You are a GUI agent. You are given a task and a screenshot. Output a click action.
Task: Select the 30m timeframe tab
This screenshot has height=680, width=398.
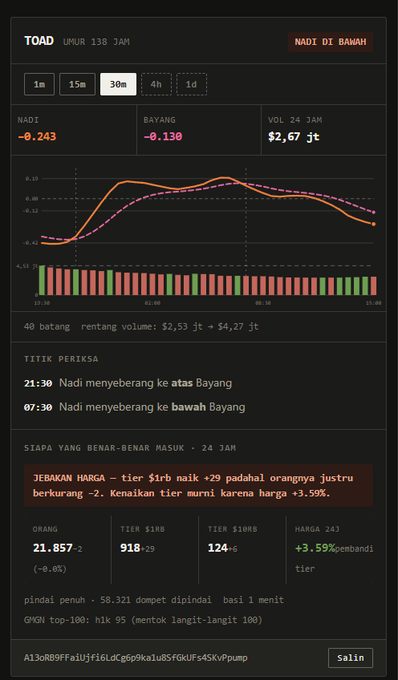[x=118, y=84]
